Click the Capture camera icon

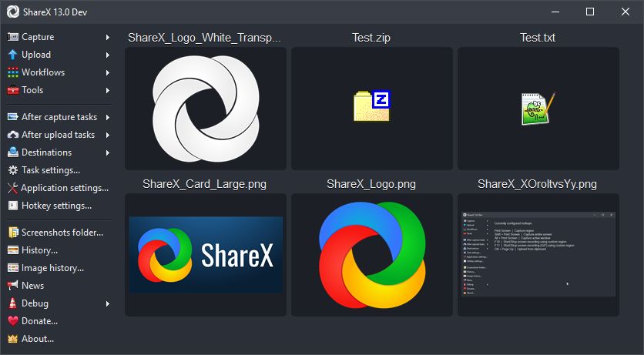[x=12, y=37]
